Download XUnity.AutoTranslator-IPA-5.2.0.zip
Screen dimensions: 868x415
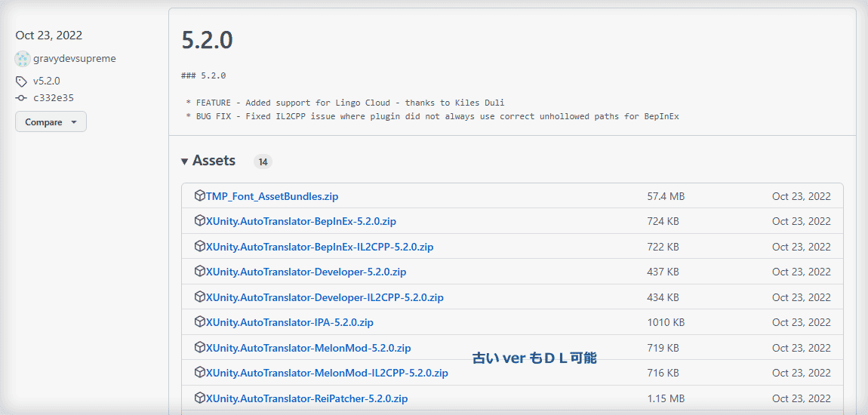pyautogui.click(x=290, y=322)
